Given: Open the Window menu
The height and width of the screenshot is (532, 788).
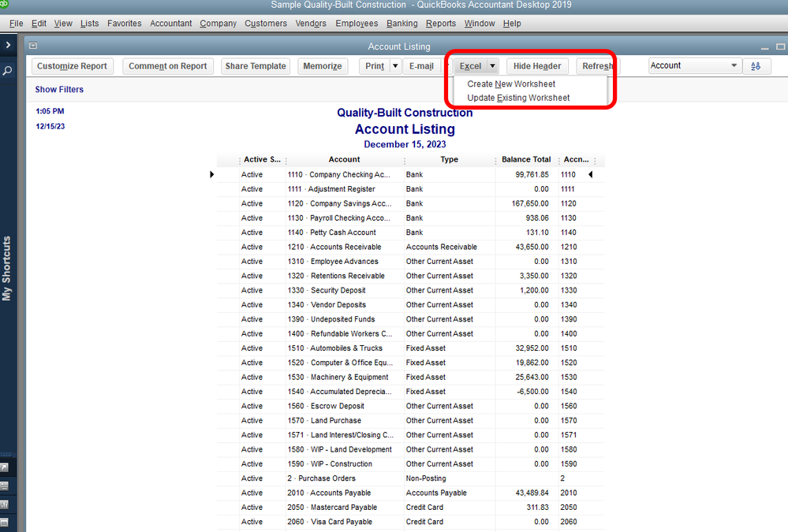Looking at the screenshot, I should tap(480, 23).
